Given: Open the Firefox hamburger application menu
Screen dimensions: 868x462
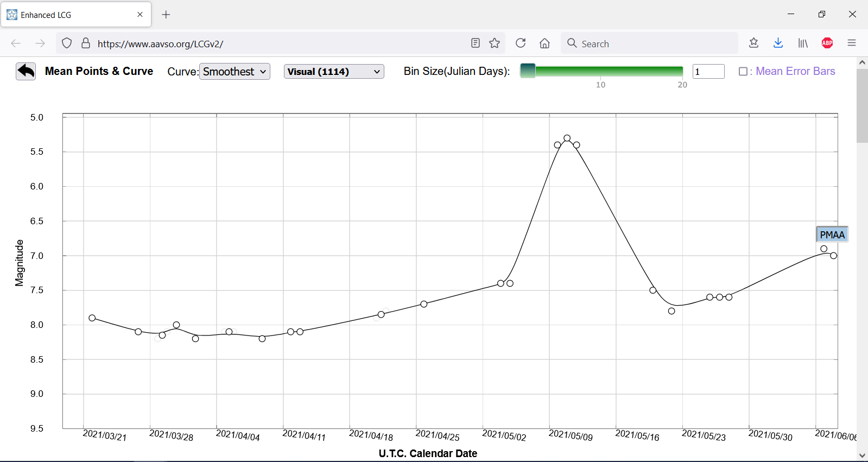Looking at the screenshot, I should tap(851, 43).
